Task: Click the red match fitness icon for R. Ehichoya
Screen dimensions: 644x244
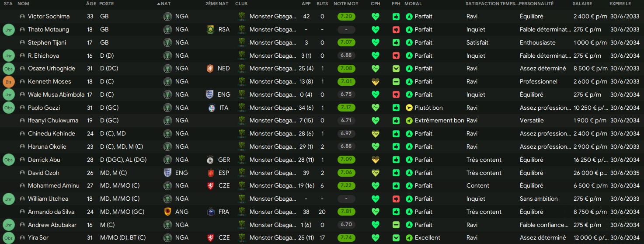Action: 396,56
